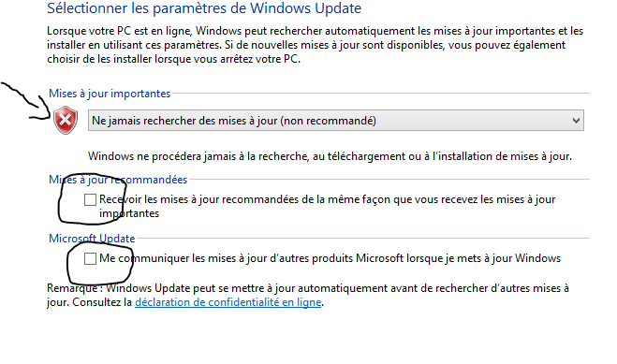This screenshot has width=617, height=364.
Task: Open the 'déclaration de confidentialité en ligne' link
Action: [228, 302]
